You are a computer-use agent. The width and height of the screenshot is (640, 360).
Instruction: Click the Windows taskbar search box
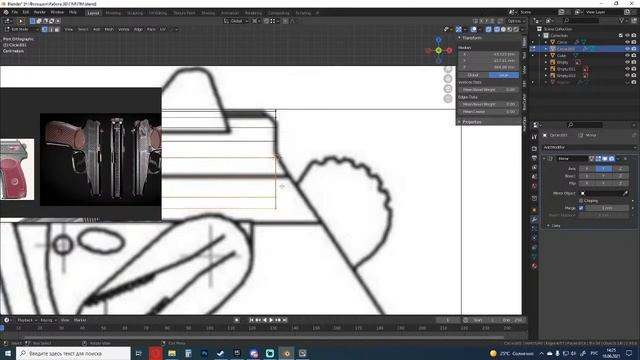pos(73,353)
